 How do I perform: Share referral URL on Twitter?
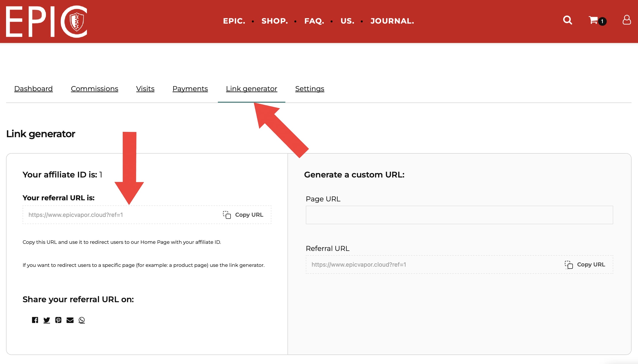pos(47,320)
